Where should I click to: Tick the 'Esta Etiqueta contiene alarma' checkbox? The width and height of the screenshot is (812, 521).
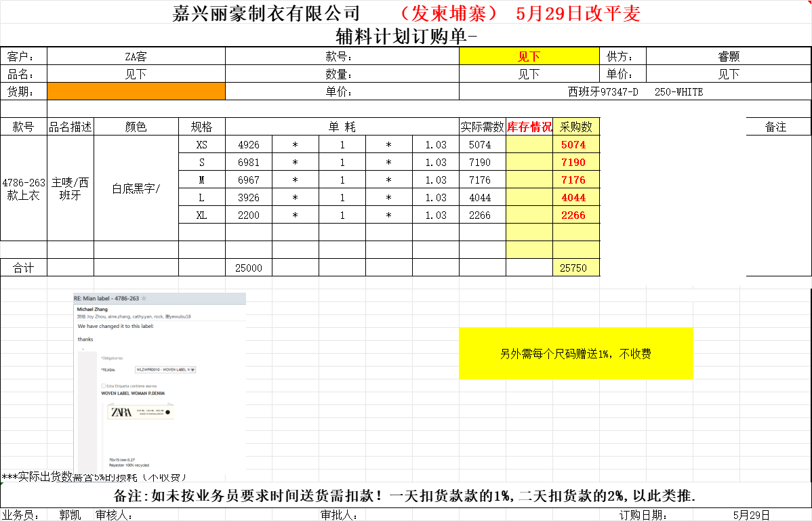[x=103, y=385]
